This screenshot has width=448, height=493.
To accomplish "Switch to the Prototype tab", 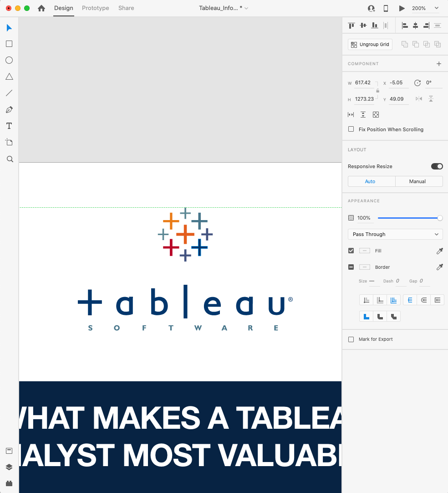I will click(96, 8).
